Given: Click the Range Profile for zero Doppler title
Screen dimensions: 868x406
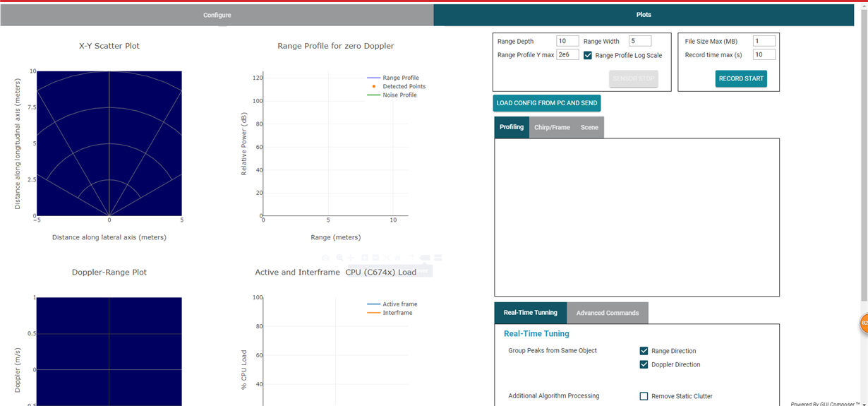Looking at the screenshot, I should coord(336,46).
